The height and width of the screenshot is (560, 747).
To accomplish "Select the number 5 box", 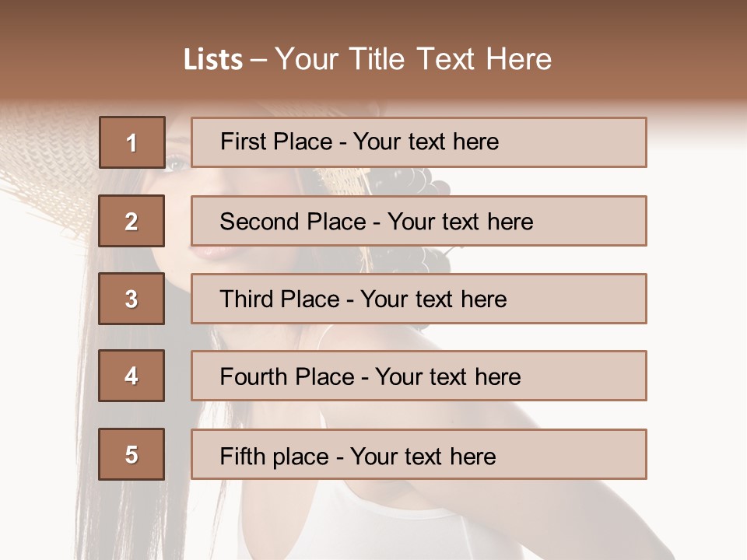I will click(132, 454).
